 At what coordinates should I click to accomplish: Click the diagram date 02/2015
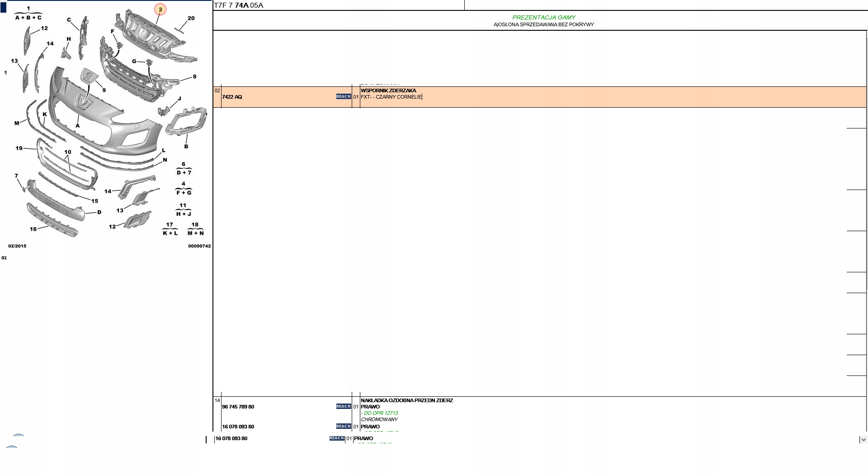17,246
